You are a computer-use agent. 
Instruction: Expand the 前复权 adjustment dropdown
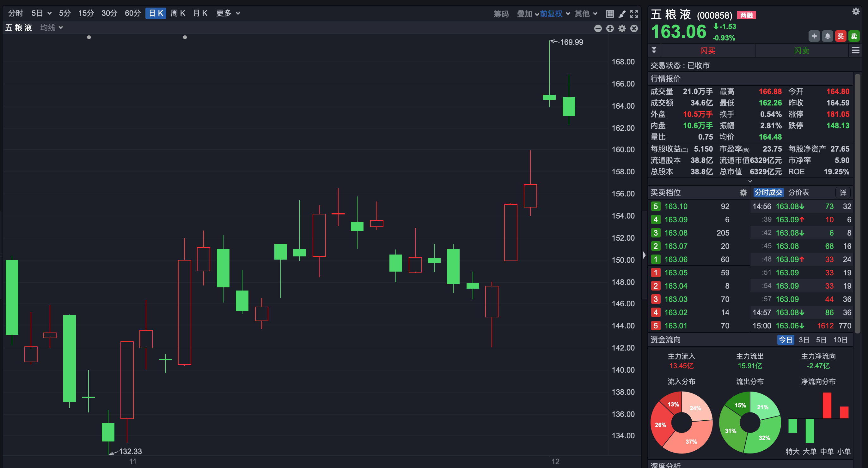pyautogui.click(x=555, y=14)
